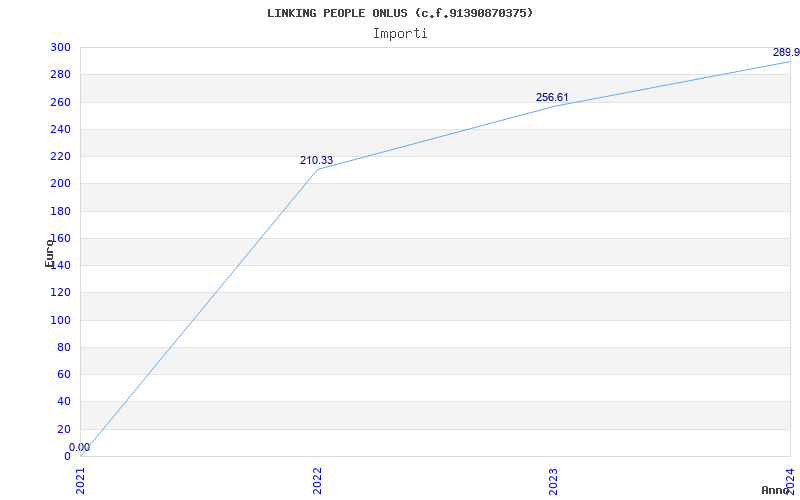Click the 2023 x-axis label
The height and width of the screenshot is (500, 800).
554,481
